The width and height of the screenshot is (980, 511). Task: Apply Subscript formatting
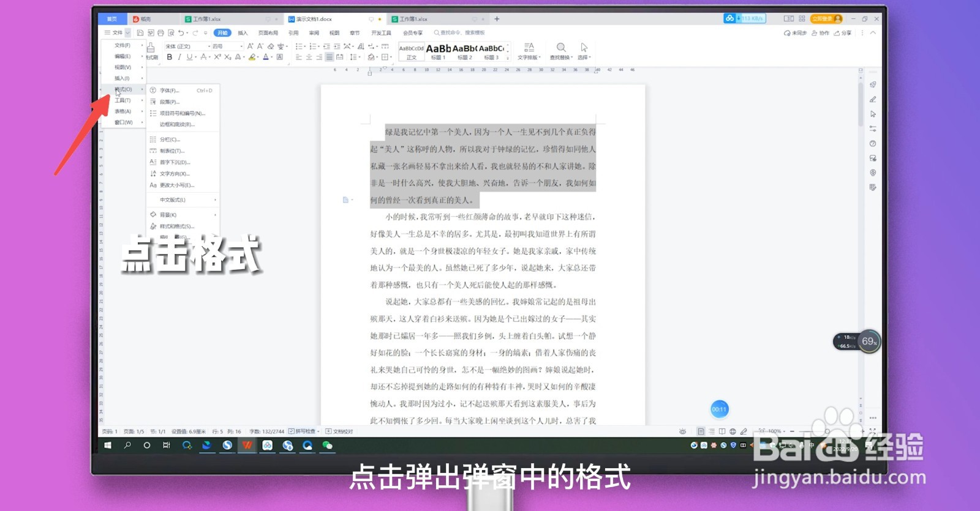227,57
